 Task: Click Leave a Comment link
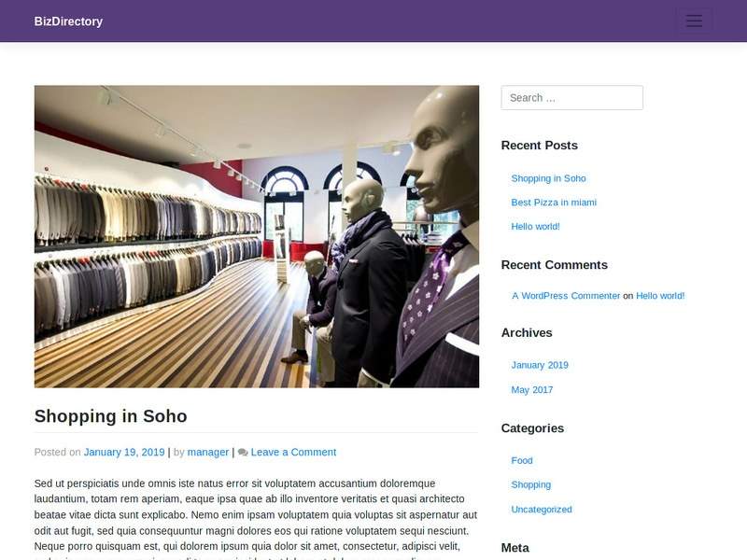pos(293,453)
